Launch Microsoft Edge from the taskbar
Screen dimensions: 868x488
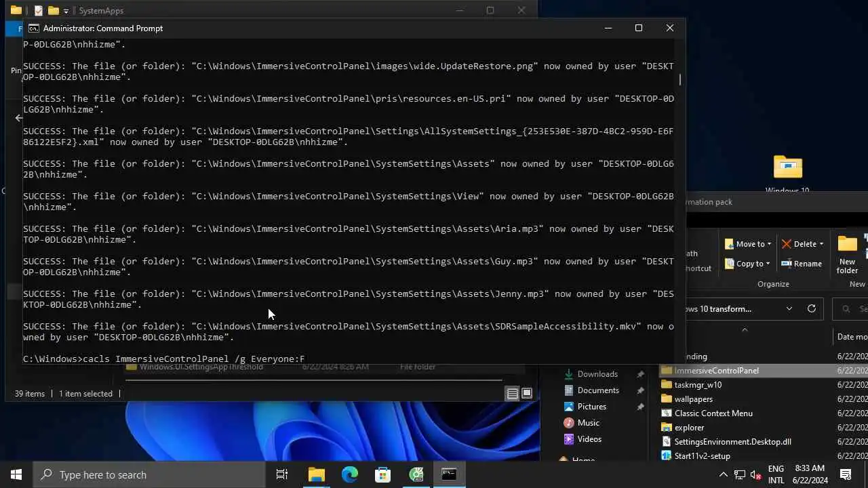click(349, 474)
